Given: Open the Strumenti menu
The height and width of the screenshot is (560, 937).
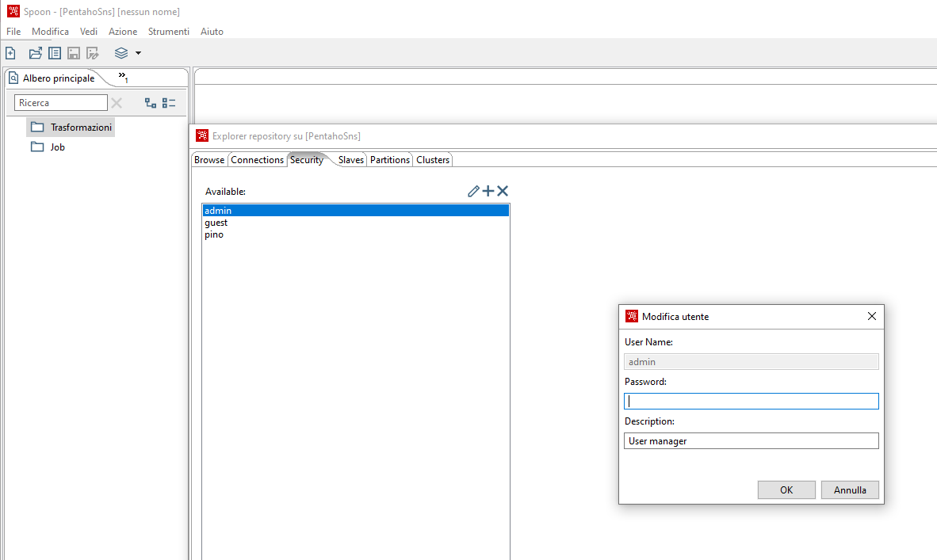Looking at the screenshot, I should click(169, 31).
